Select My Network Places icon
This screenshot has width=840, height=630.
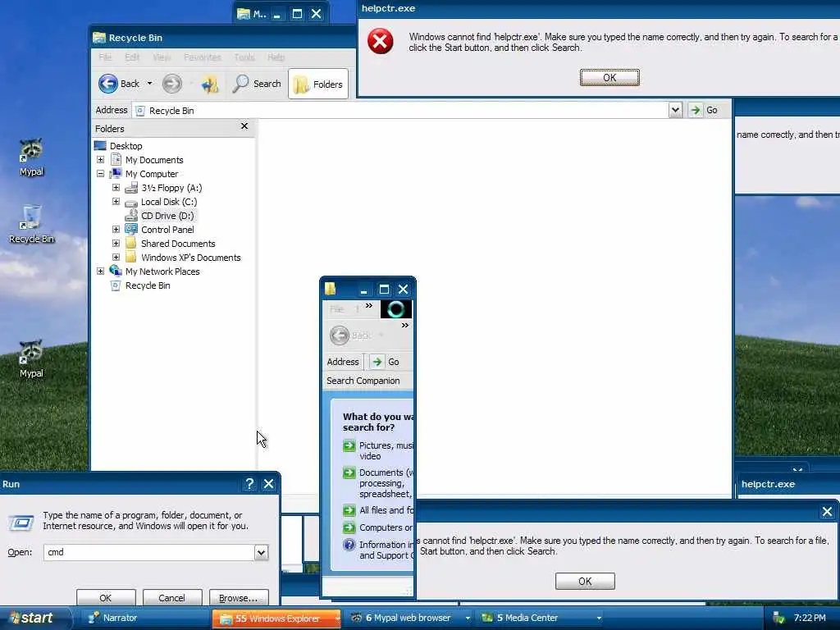(116, 271)
